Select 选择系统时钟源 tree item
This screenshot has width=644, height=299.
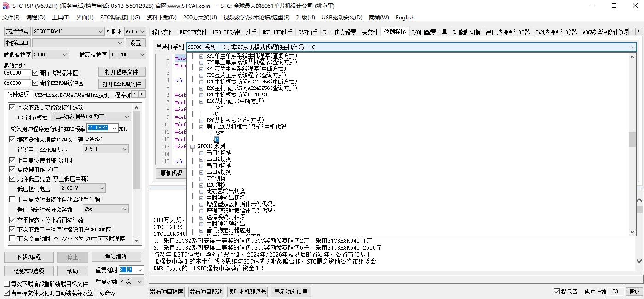[x=225, y=217]
